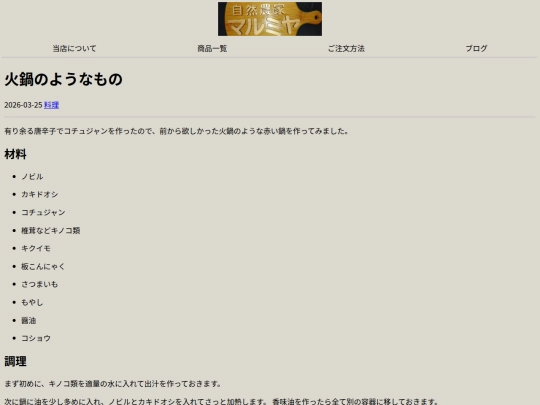Click the intro paragraph about コチュジャン
This screenshot has width=540, height=405.
(176, 131)
